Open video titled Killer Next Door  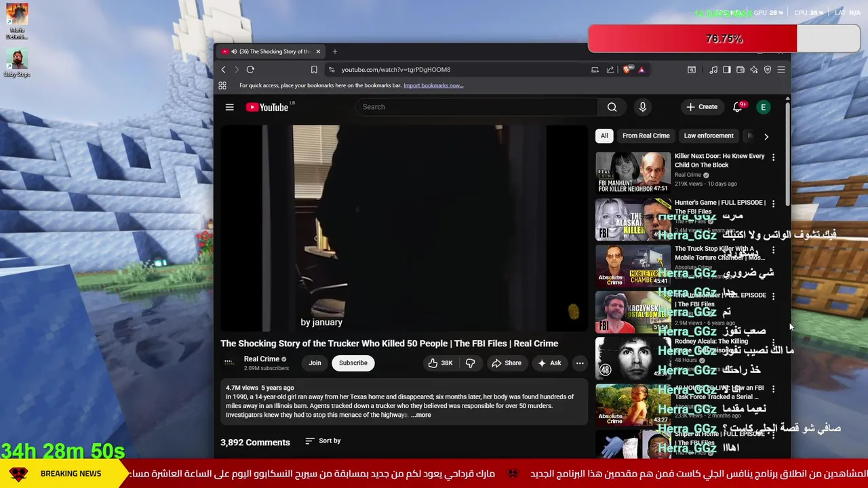pos(719,161)
